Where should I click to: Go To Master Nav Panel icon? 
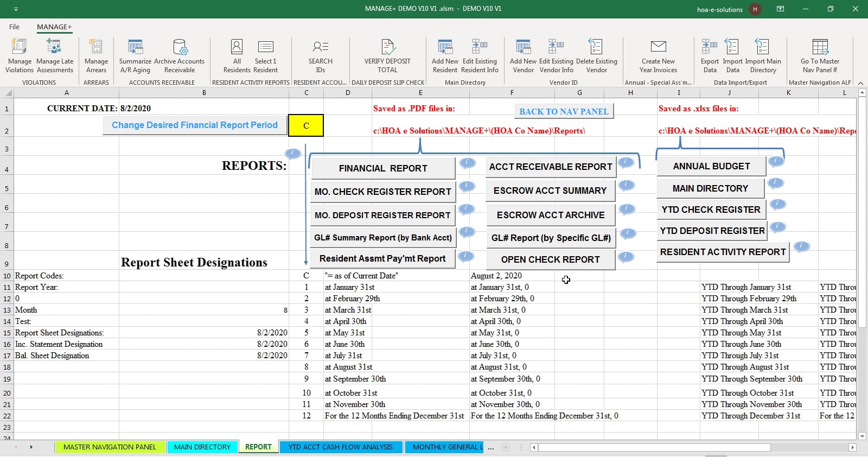820,56
